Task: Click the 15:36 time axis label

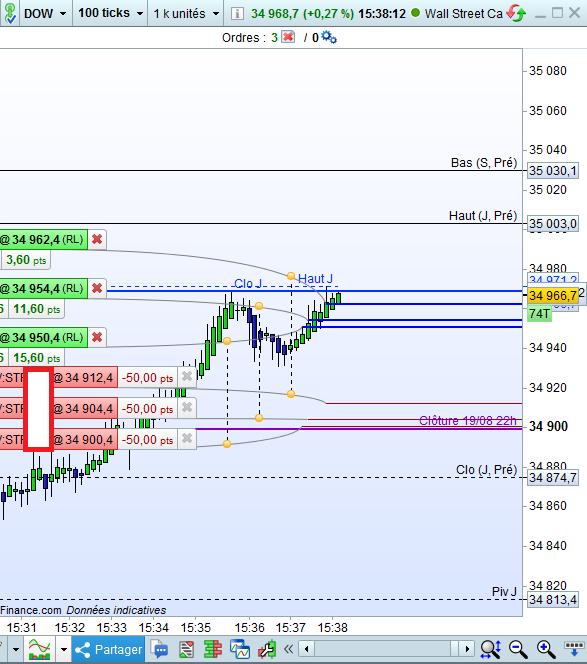Action: (249, 628)
